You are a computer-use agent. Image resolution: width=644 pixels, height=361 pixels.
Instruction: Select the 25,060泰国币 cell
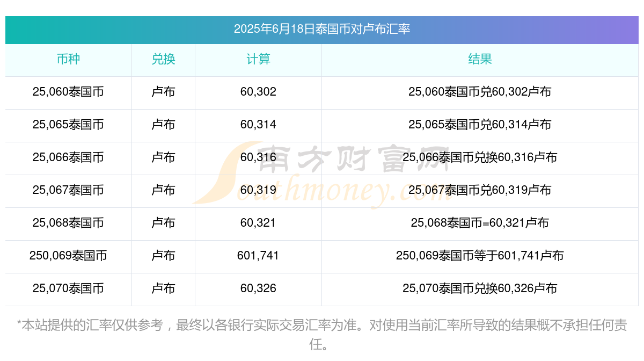(x=68, y=92)
